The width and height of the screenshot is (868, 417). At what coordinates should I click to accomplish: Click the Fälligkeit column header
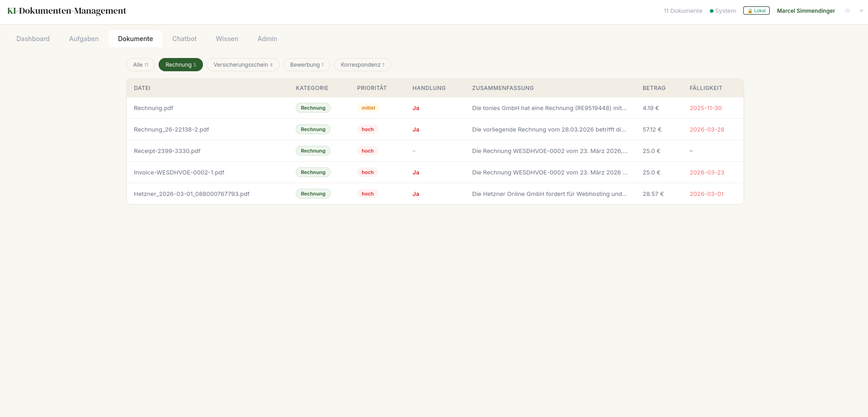706,88
